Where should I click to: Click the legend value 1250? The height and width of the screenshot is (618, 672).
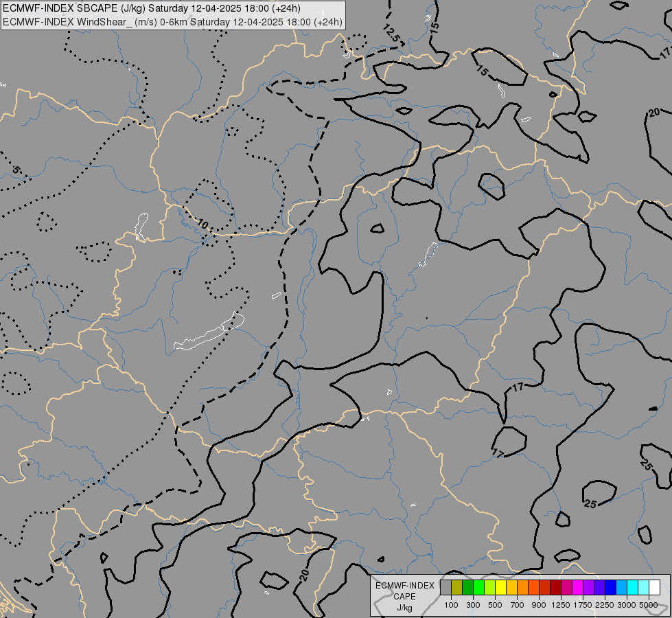561,605
